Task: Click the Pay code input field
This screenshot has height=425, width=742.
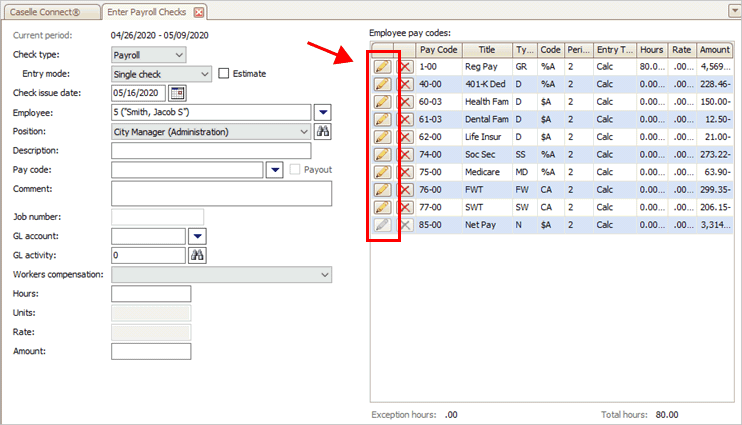Action: click(187, 169)
